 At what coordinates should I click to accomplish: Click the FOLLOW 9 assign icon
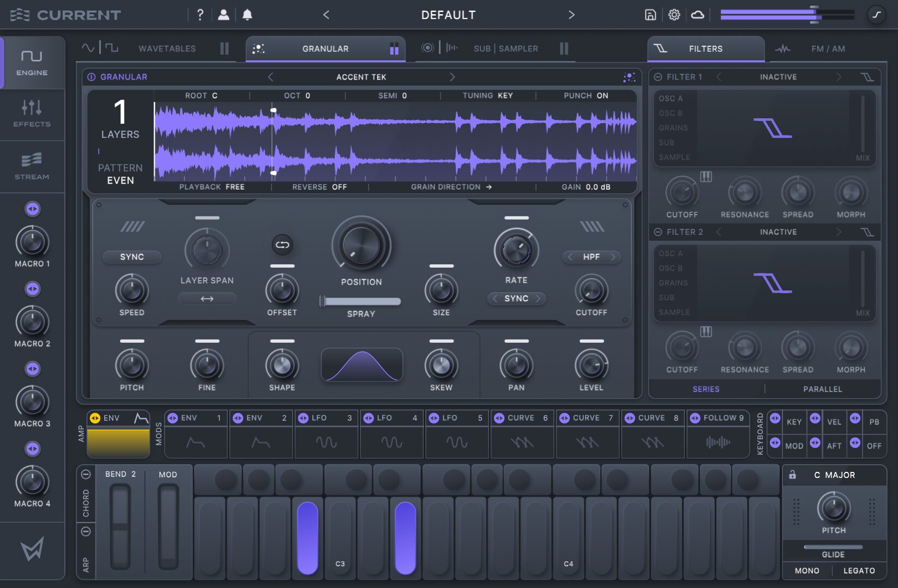tap(695, 418)
